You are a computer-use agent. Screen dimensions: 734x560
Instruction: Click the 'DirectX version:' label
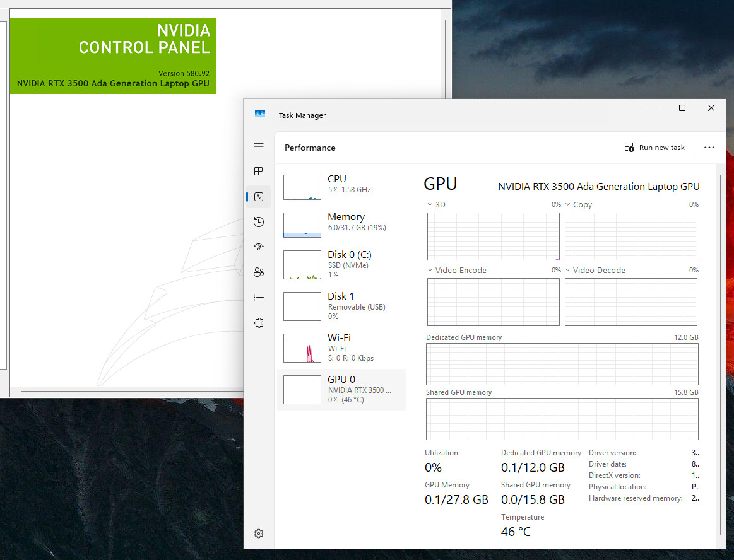tap(615, 475)
